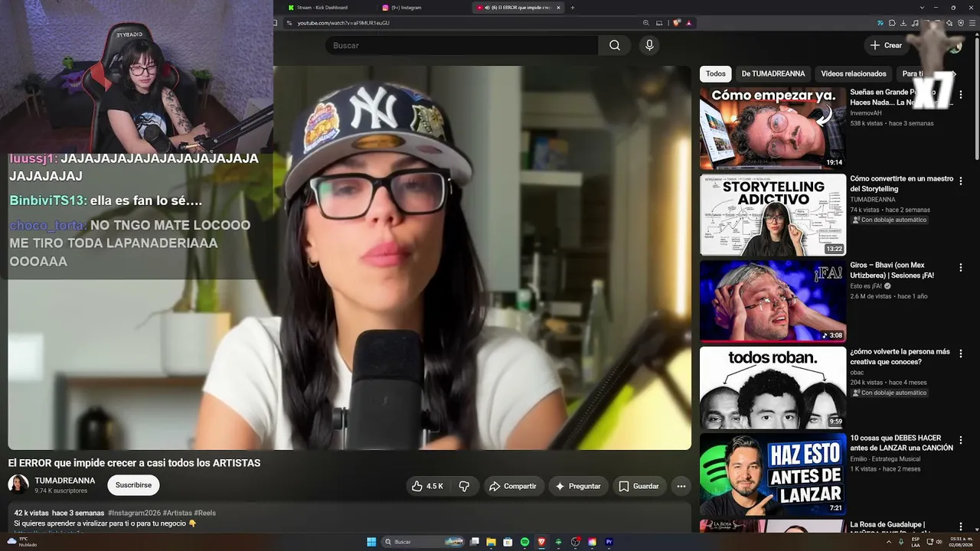The height and width of the screenshot is (551, 980).
Task: Open the tab search dropdown chevron
Action: (922, 8)
